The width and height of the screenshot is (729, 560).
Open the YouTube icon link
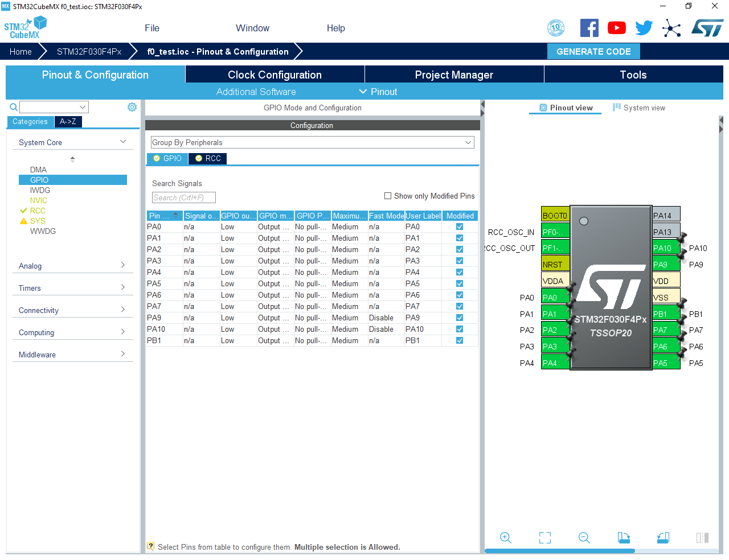coord(617,28)
